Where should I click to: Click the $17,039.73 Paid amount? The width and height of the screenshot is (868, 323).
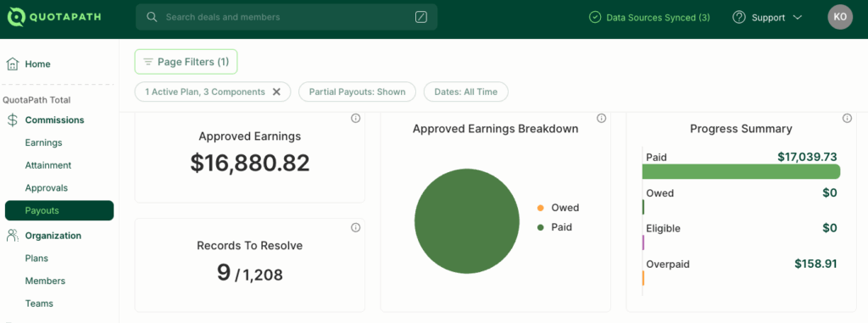807,157
